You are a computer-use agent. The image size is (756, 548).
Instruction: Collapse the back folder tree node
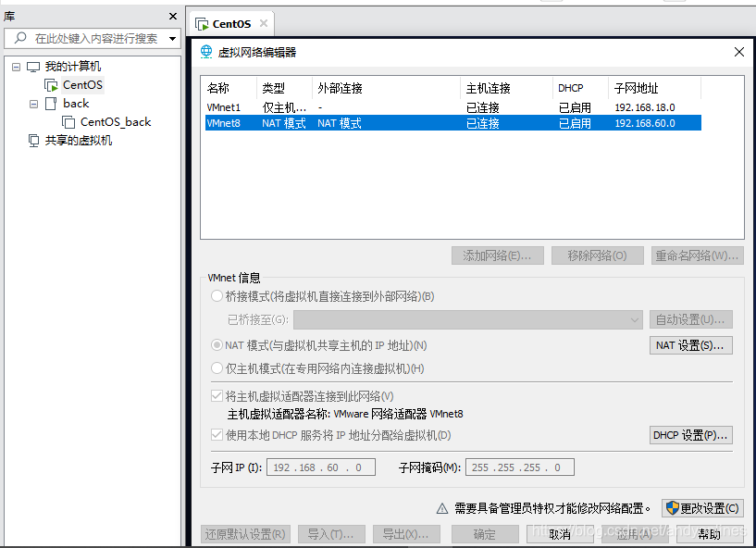tap(33, 105)
